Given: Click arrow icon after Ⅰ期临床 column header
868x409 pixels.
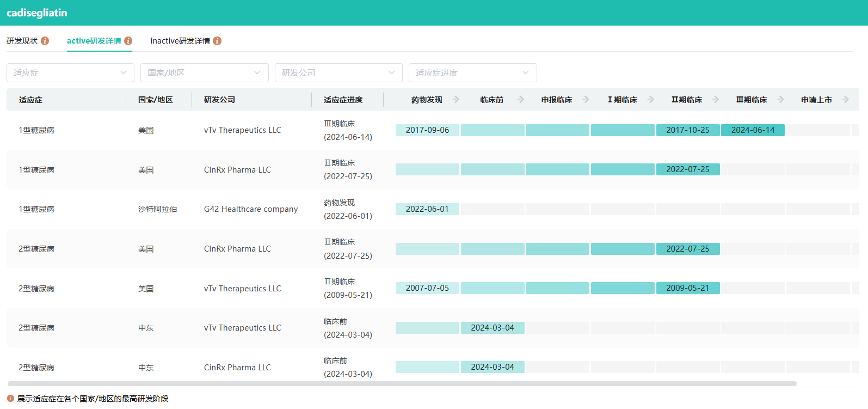Looking at the screenshot, I should click(650, 100).
